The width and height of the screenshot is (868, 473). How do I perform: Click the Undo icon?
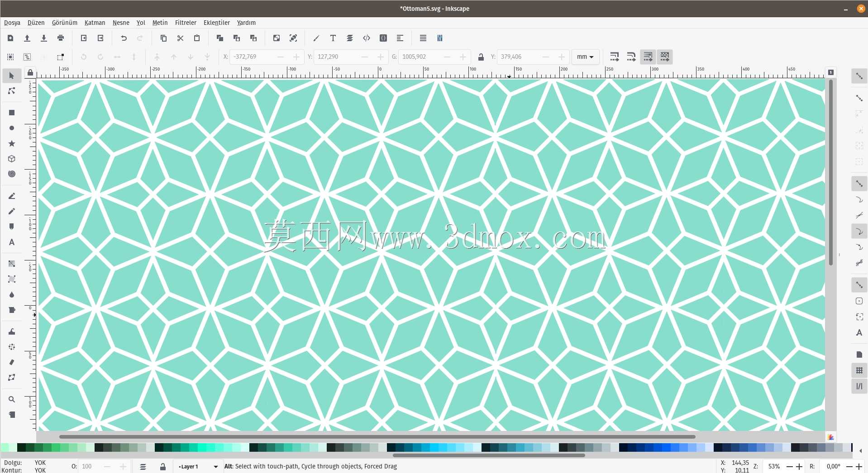124,38
